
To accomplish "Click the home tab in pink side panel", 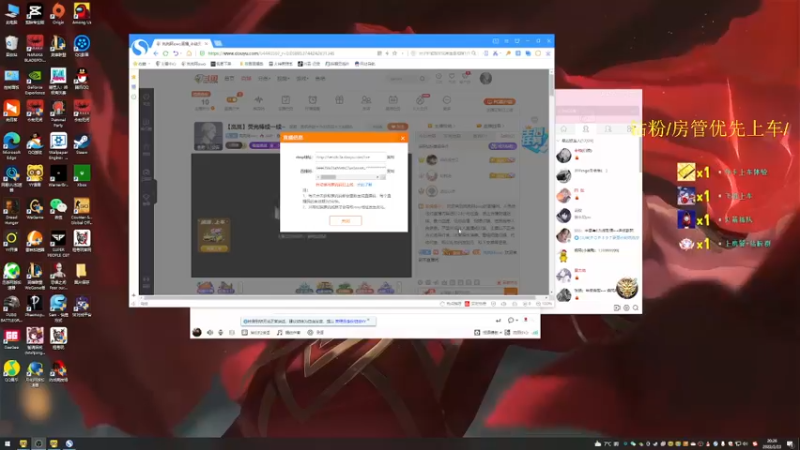I will (x=564, y=129).
